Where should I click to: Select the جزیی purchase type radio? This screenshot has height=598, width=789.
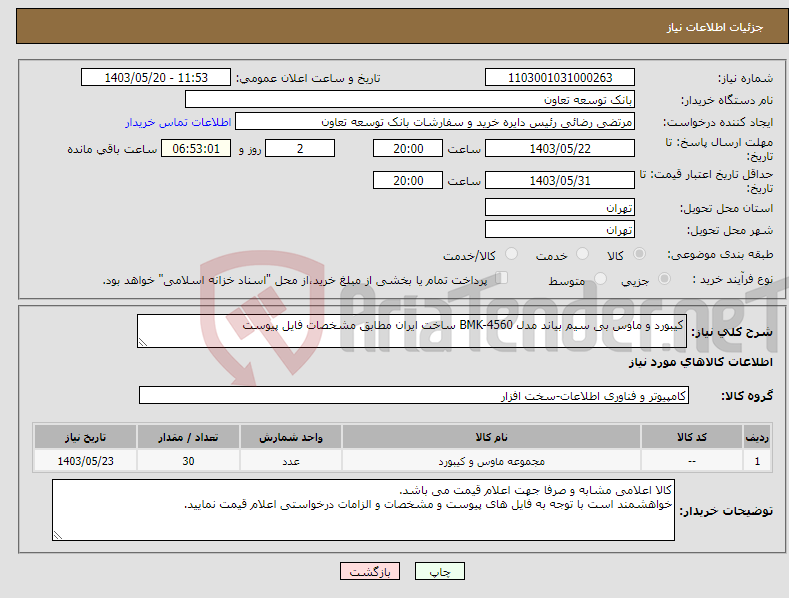click(664, 278)
